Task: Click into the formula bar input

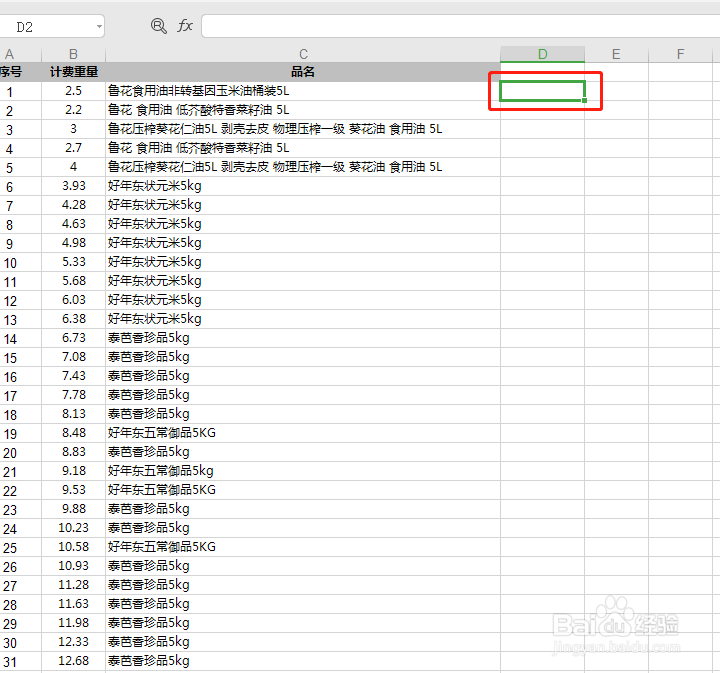Action: 461,26
